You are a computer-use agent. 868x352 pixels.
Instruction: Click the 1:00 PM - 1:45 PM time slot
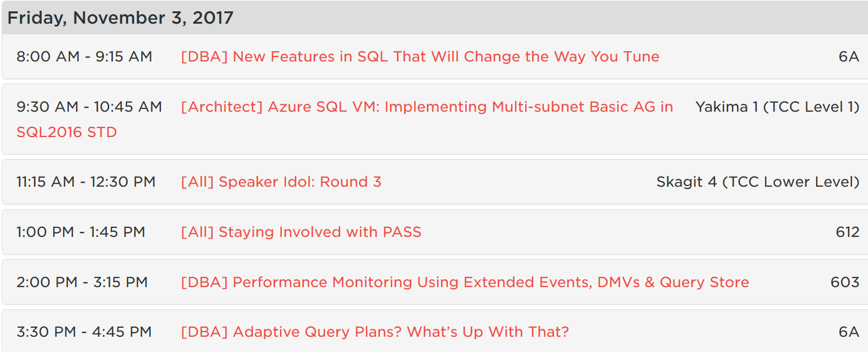coord(81,232)
